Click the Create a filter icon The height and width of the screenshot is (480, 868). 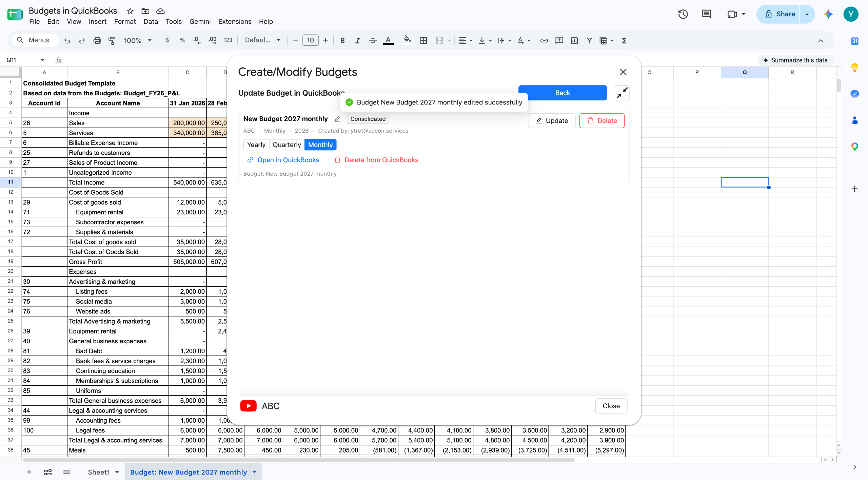pyautogui.click(x=589, y=40)
